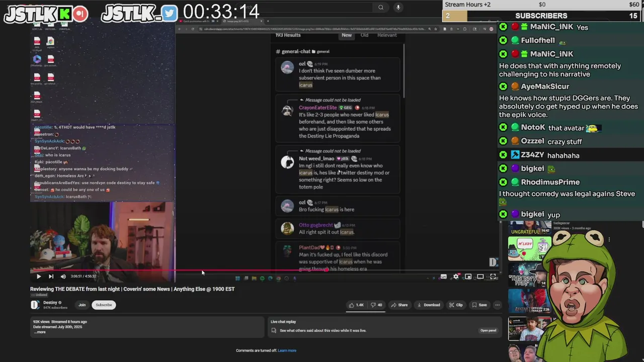This screenshot has height=362, width=644.
Task: Activate voice search microphone at top
Action: [398, 7]
